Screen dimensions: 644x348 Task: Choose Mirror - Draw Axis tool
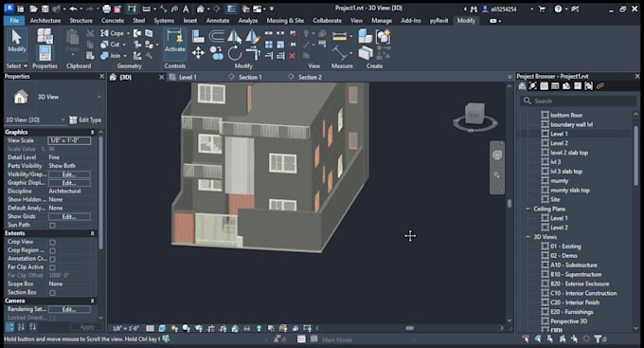coord(253,36)
